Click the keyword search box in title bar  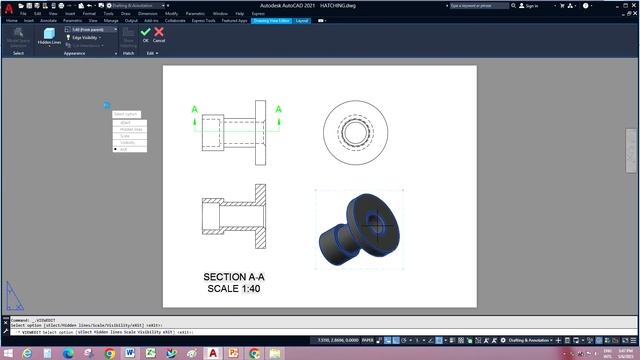click(478, 6)
